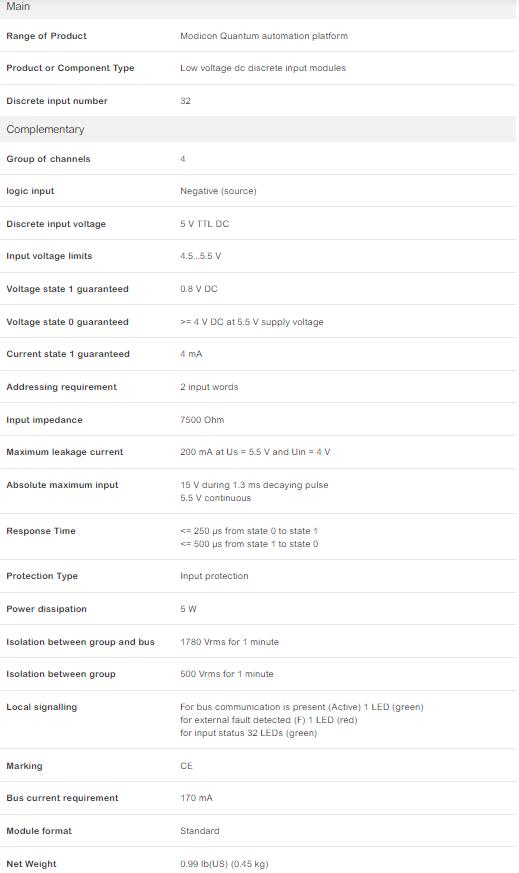The height and width of the screenshot is (873, 519).
Task: Click the Net Weight label
Action: pyautogui.click(x=31, y=864)
